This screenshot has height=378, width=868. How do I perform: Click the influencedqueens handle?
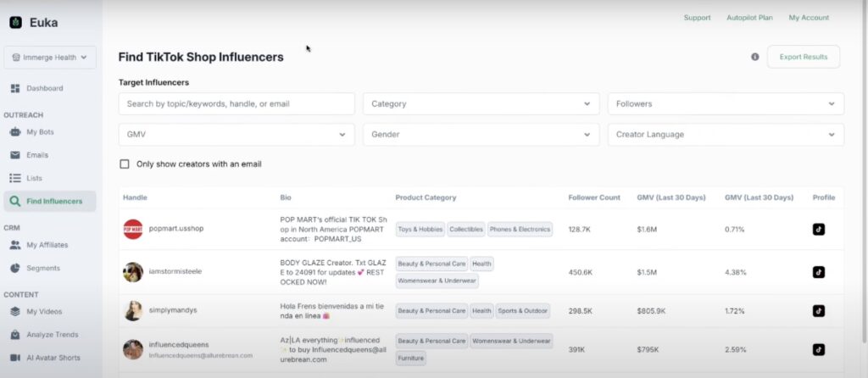pyautogui.click(x=179, y=345)
